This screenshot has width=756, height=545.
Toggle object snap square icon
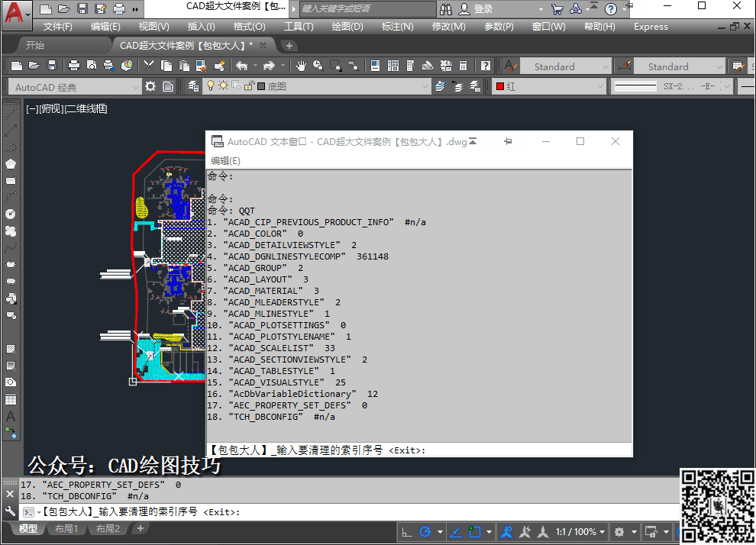(475, 532)
